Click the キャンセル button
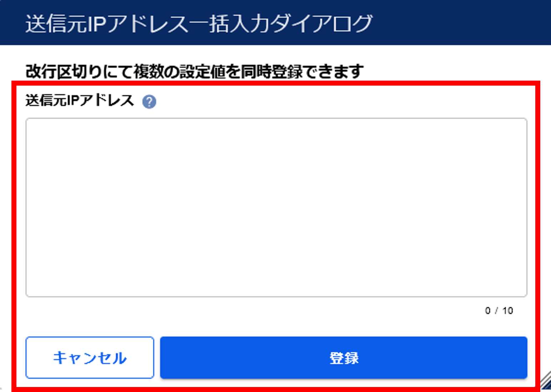551x392 pixels. coord(90,357)
